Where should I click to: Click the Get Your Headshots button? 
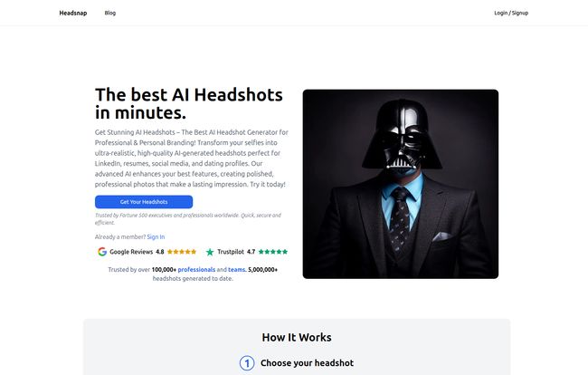pyautogui.click(x=144, y=202)
